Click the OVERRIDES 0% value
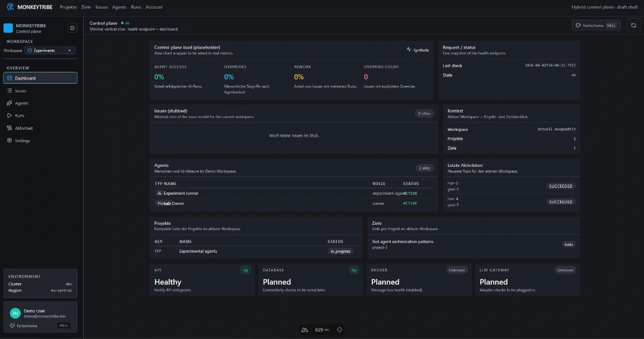 click(229, 77)
